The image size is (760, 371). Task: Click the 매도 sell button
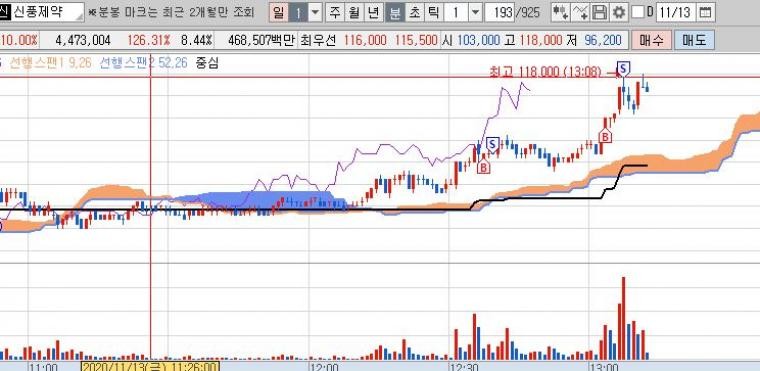pos(694,40)
